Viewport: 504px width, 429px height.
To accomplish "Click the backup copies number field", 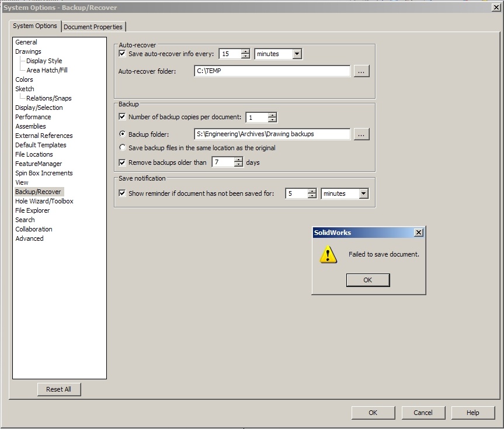I will coord(257,117).
